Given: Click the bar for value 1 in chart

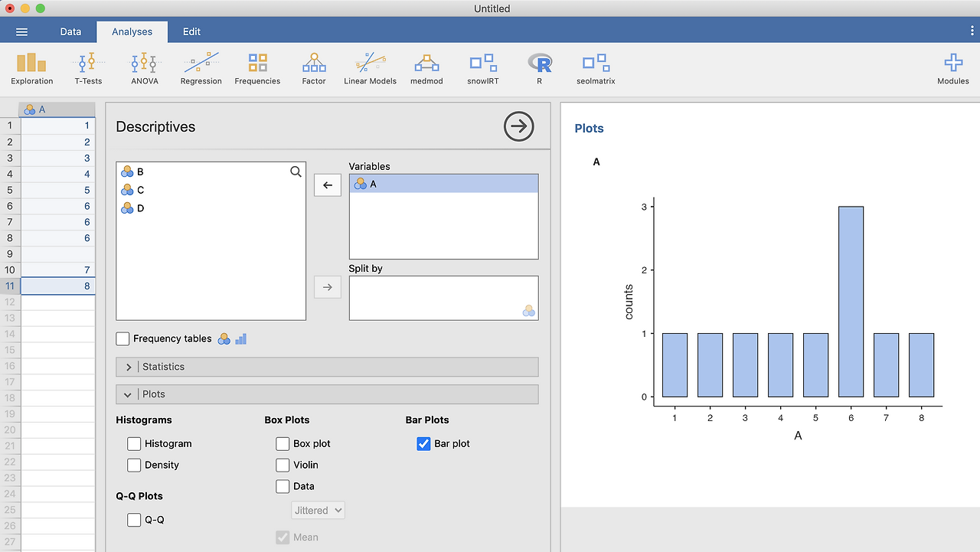Looking at the screenshot, I should [675, 365].
